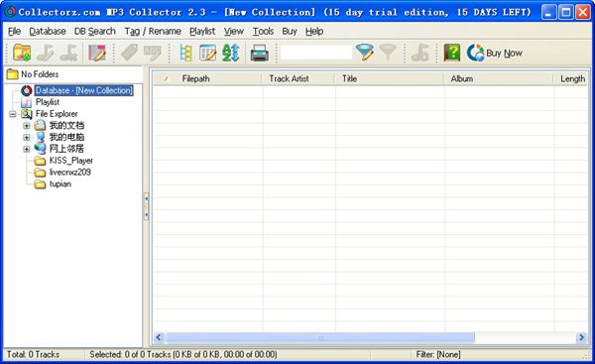This screenshot has height=364, width=595.
Task: Click the horizontal scrollbar left arrow
Action: point(159,337)
